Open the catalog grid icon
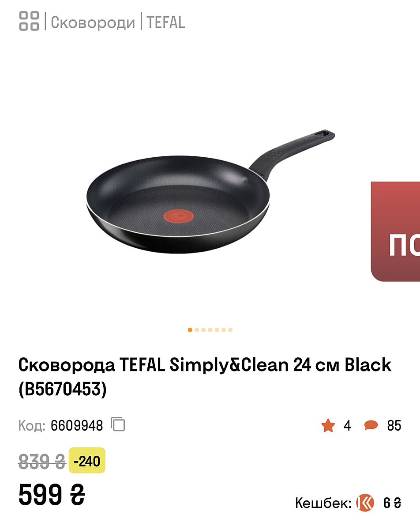The image size is (420, 530). 29,21
